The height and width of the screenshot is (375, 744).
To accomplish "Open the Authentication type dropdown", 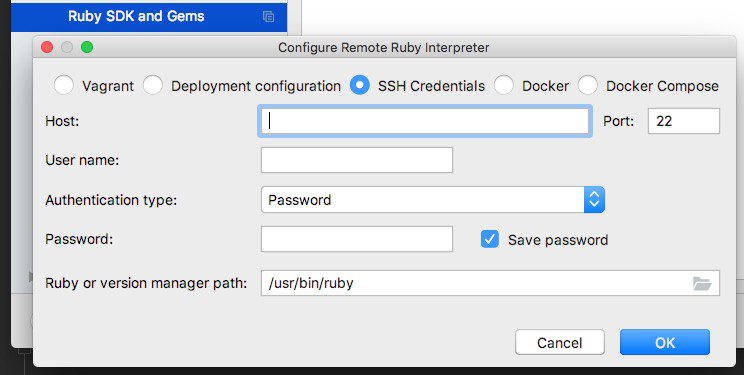I will pos(433,200).
